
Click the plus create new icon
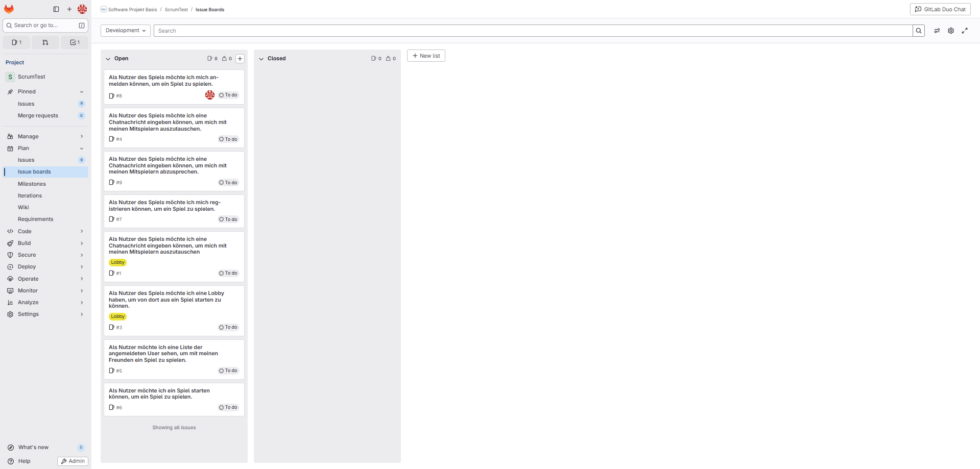click(69, 9)
